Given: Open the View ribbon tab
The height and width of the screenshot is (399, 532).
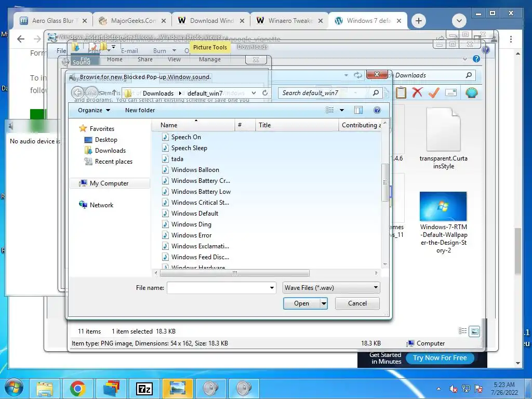Looking at the screenshot, I should [x=174, y=59].
